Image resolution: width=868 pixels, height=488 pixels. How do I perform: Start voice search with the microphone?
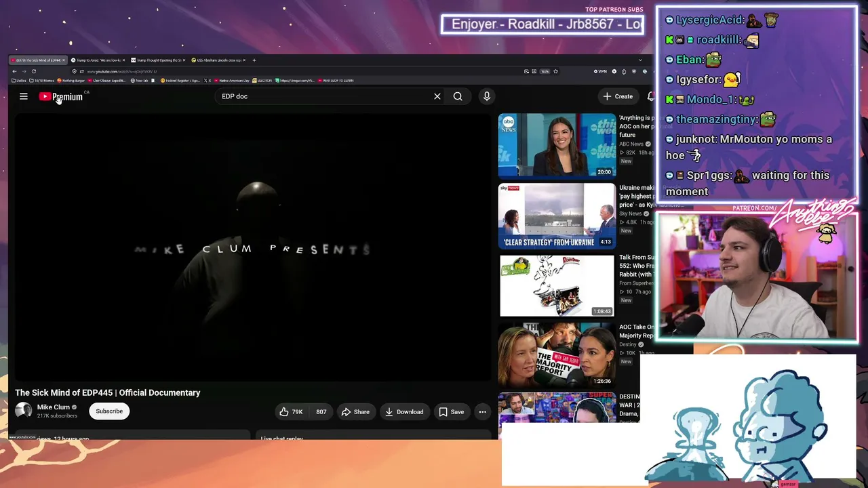tap(487, 96)
